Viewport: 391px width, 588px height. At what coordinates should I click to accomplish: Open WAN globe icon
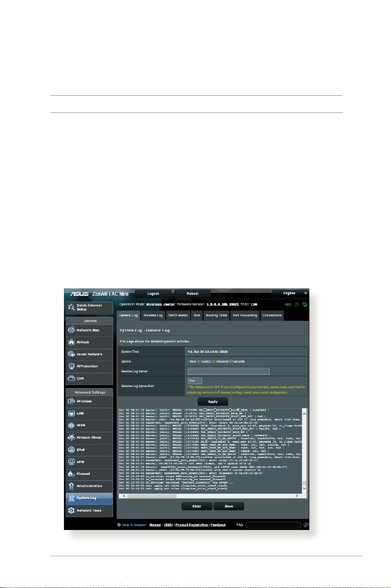click(x=71, y=425)
